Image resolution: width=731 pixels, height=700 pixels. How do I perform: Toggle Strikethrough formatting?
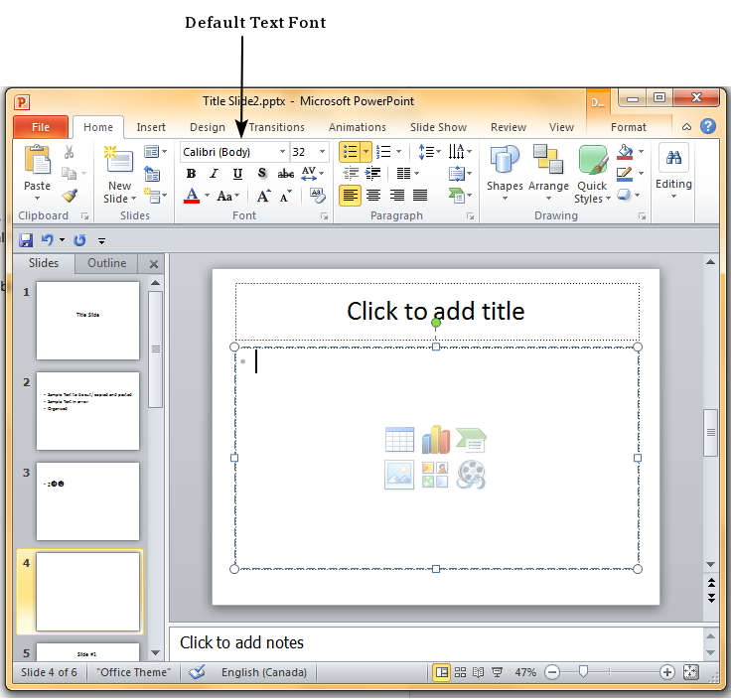click(x=286, y=174)
